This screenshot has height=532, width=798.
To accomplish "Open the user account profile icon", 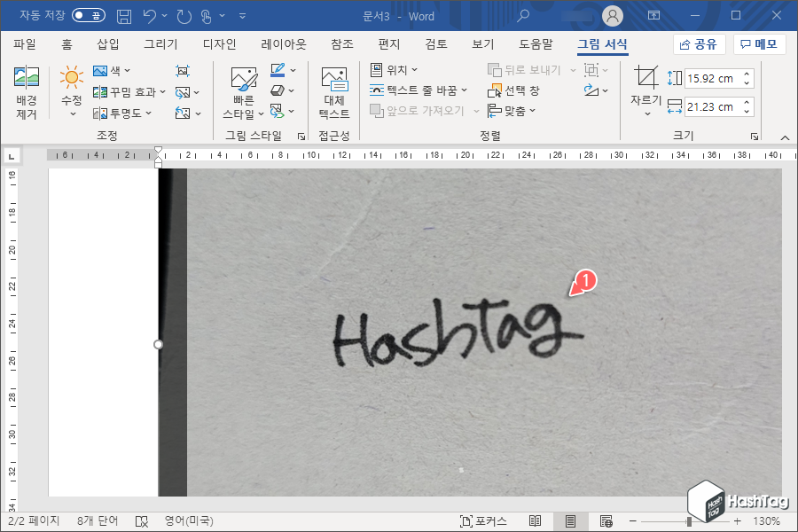I will tap(612, 16).
